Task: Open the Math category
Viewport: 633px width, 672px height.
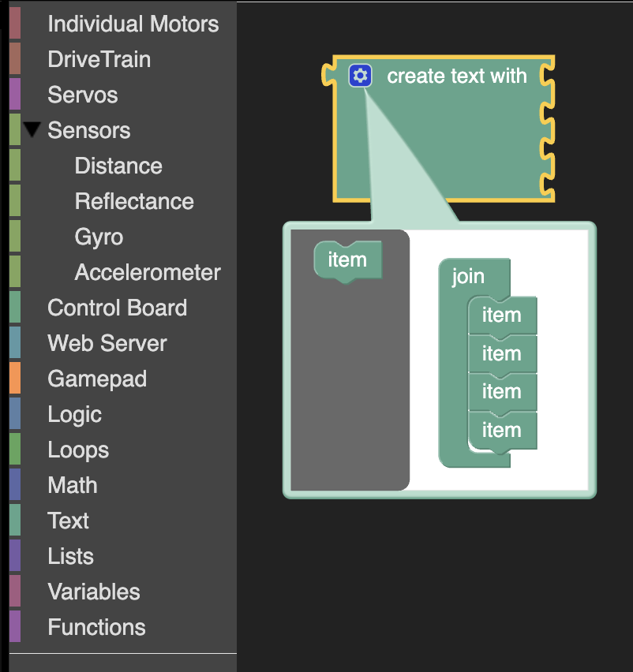Action: (73, 486)
